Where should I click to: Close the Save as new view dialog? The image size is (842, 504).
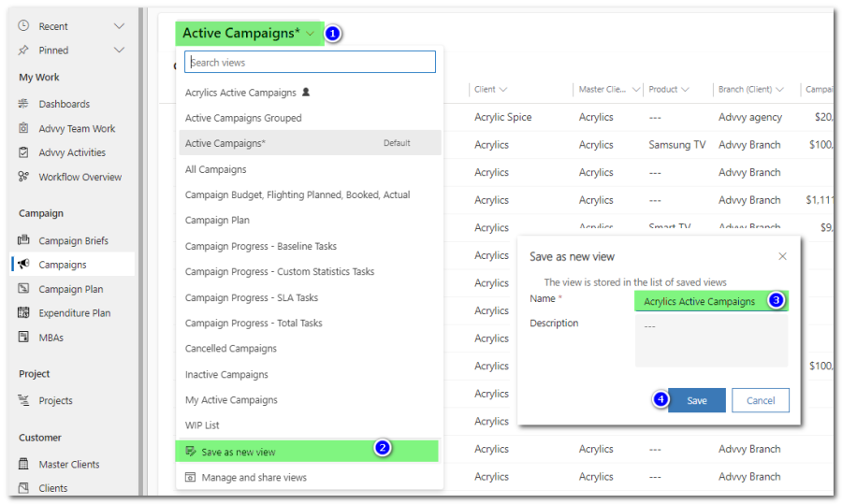(x=782, y=256)
